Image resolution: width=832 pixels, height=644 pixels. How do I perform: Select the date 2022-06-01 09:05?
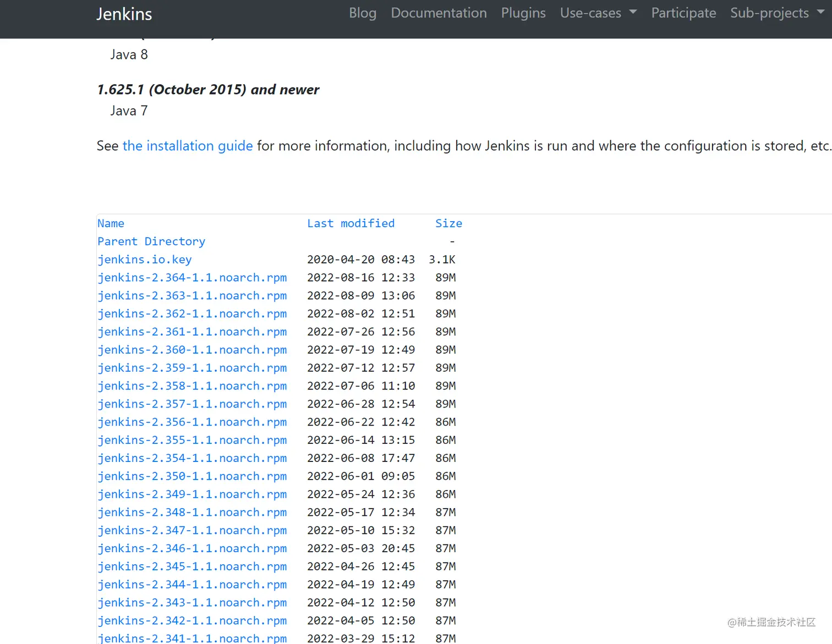pos(361,477)
